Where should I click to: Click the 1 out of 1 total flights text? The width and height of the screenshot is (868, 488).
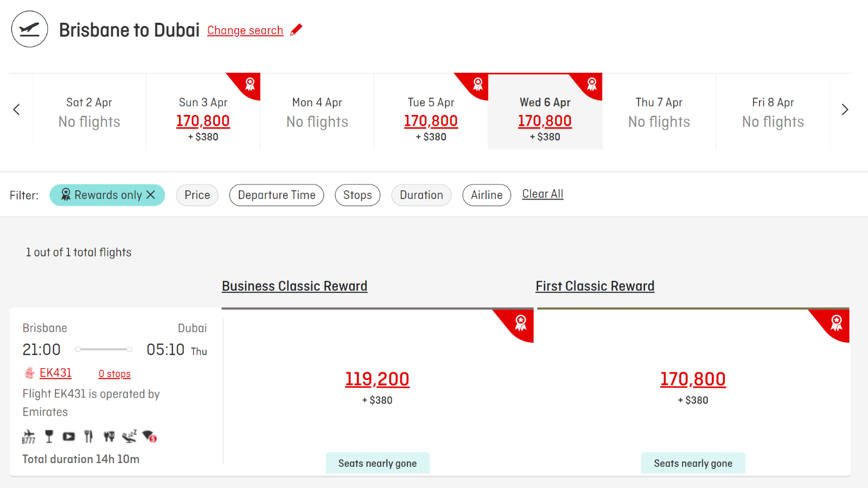(79, 253)
